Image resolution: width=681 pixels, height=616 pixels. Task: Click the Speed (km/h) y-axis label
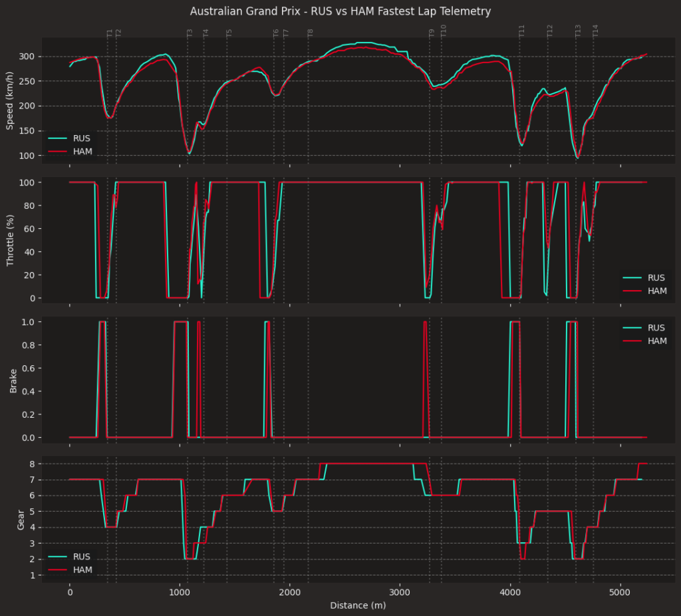[11, 102]
